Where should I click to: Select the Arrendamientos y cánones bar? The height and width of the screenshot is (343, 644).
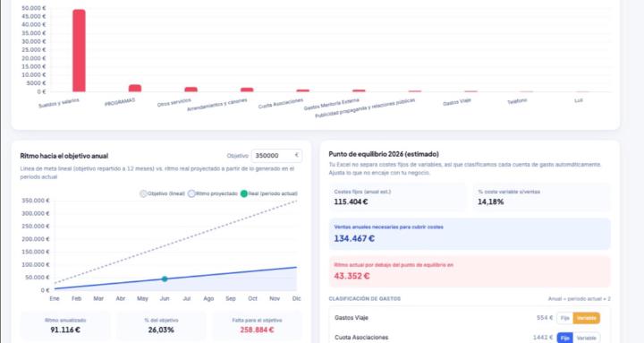247,90
